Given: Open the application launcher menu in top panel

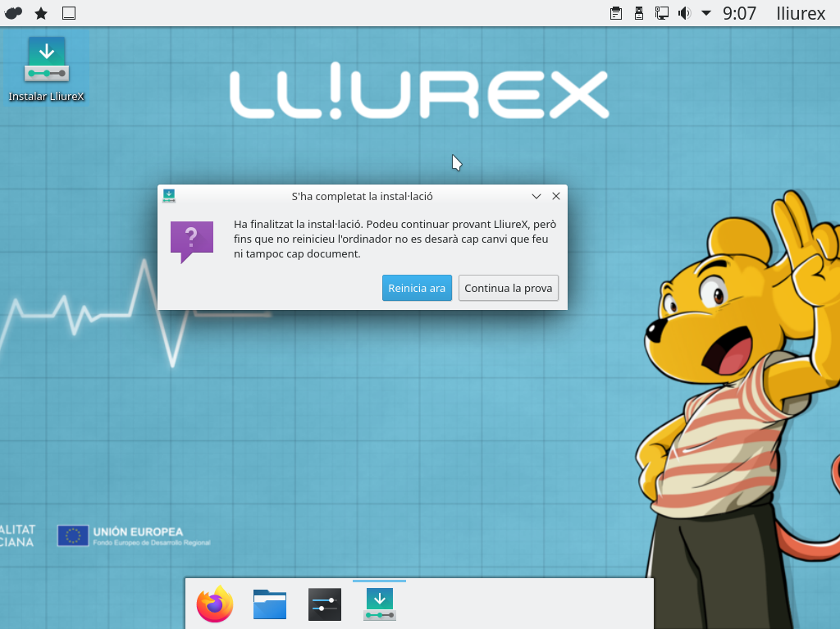Looking at the screenshot, I should 13,13.
